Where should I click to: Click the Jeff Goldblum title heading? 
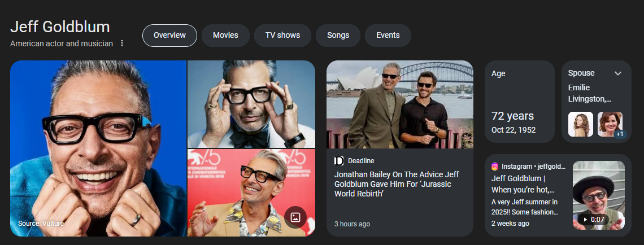[60, 27]
